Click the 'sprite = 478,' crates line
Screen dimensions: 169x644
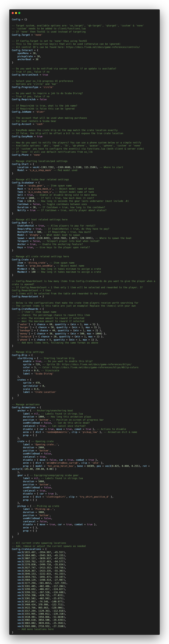pos(32,383)
